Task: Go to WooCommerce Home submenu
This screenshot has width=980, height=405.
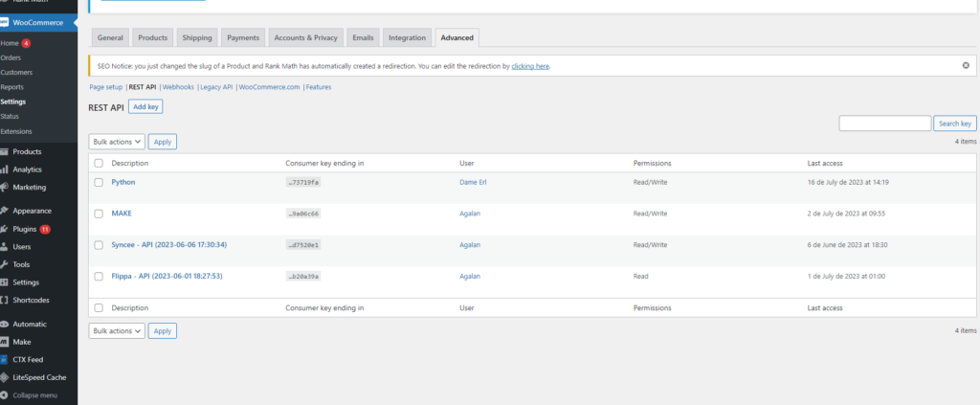Action: [10, 43]
